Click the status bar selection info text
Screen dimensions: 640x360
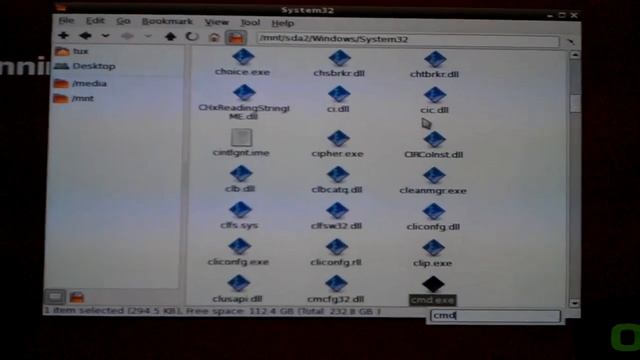212,311
